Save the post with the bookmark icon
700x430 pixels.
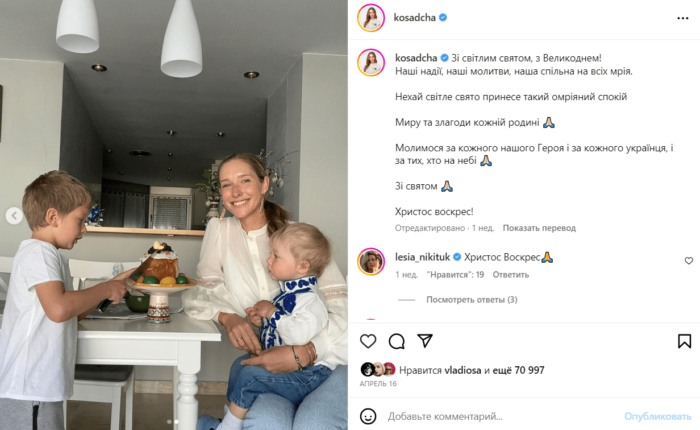click(684, 341)
